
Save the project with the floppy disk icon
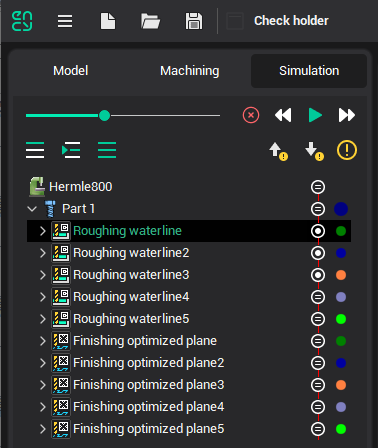194,21
